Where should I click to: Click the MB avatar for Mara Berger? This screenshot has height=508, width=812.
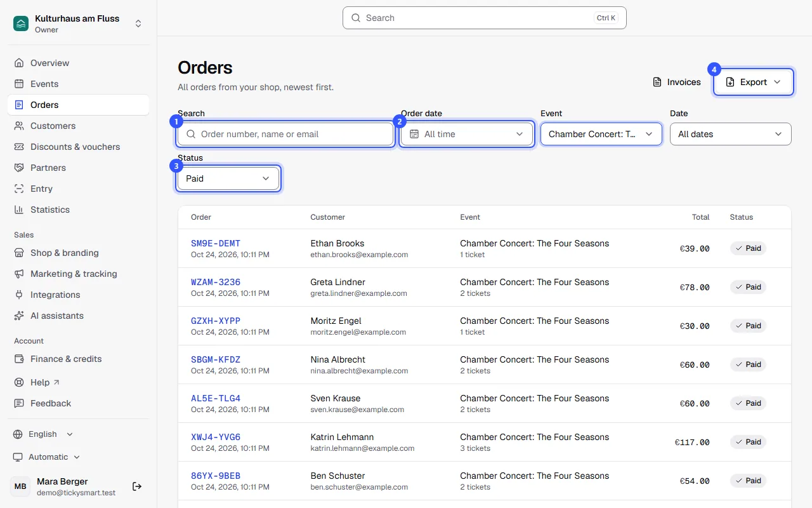coord(20,486)
